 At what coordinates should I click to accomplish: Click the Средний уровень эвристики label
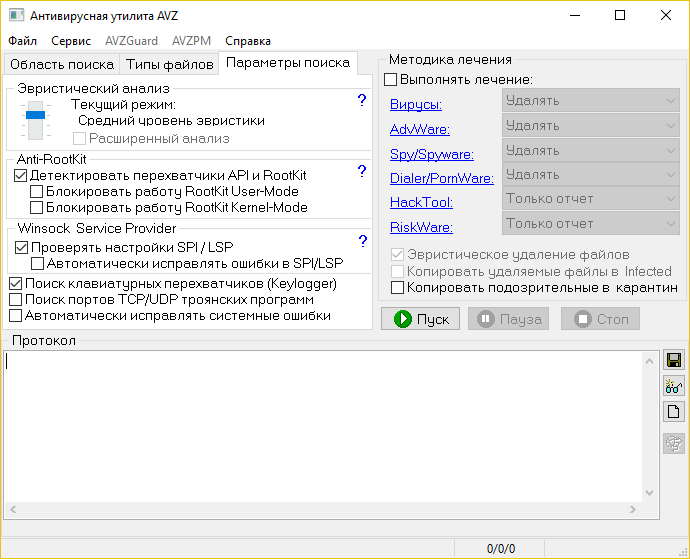click(172, 121)
